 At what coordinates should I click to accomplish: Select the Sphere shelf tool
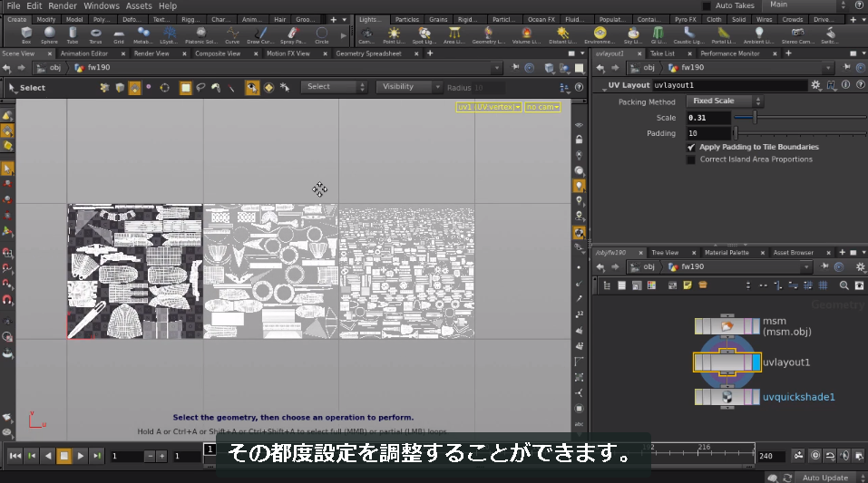[49, 34]
